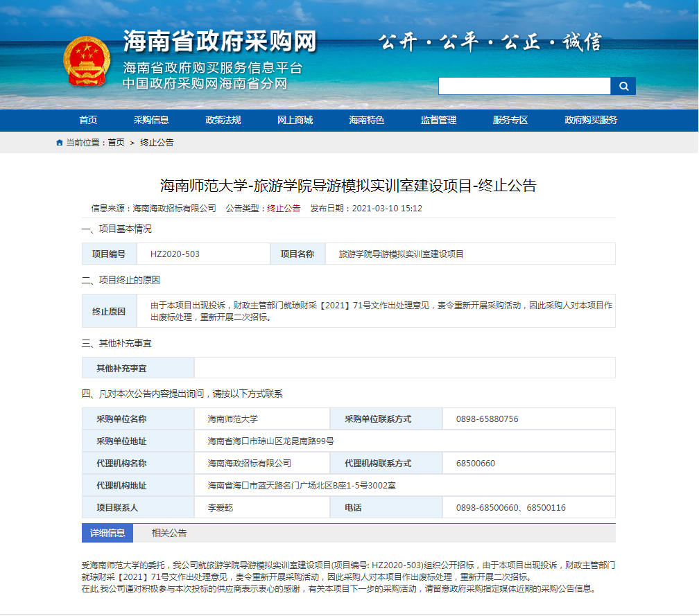
Task: Click slogan 公开·公平·公正·诚信 banner text
Action: (x=490, y=42)
